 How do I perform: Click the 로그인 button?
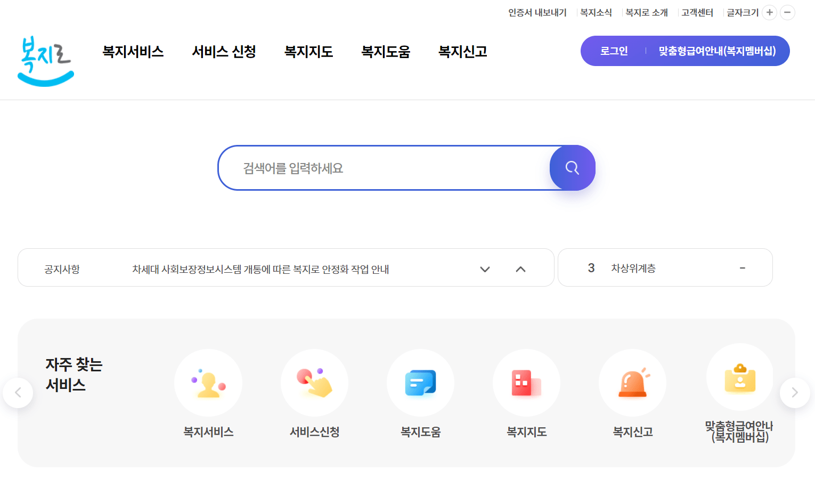pos(614,51)
